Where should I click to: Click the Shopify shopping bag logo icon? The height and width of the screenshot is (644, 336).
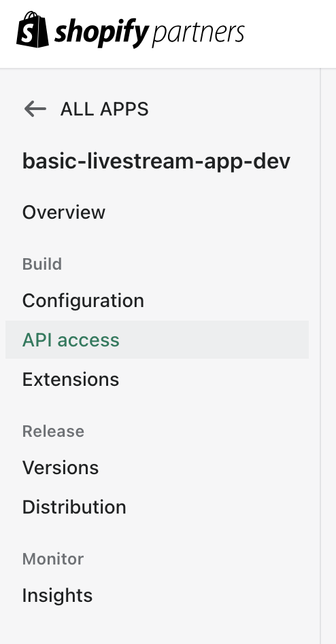[x=33, y=30]
